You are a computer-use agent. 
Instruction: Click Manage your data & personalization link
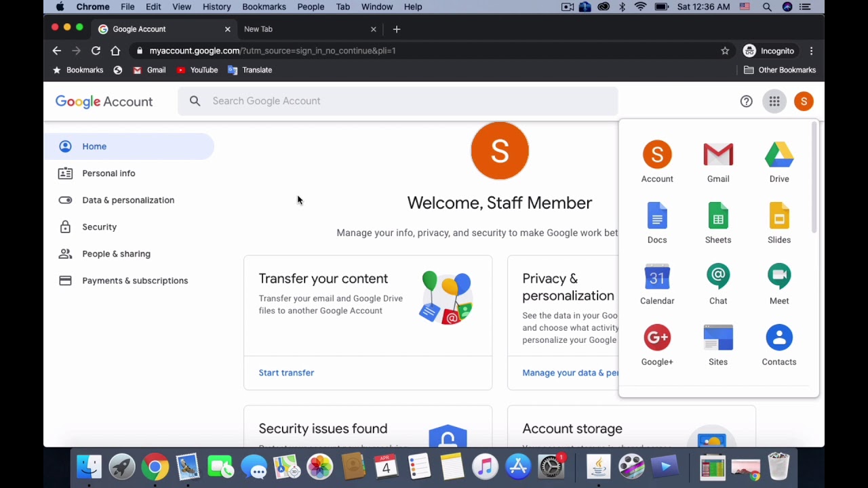(570, 373)
